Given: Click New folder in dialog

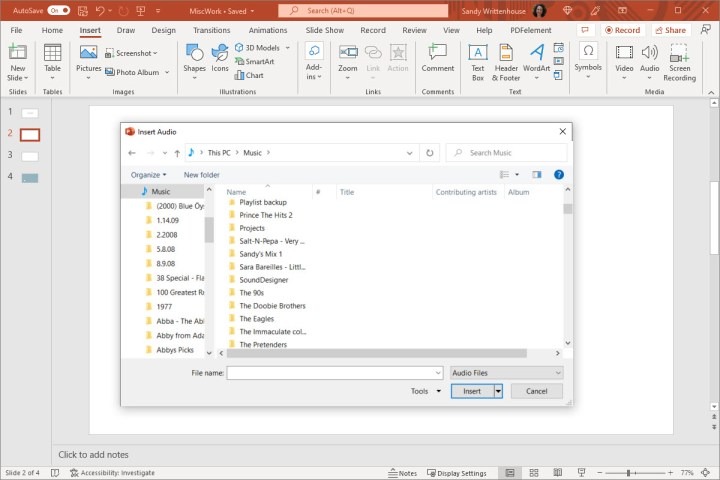Looking at the screenshot, I should click(x=202, y=175).
